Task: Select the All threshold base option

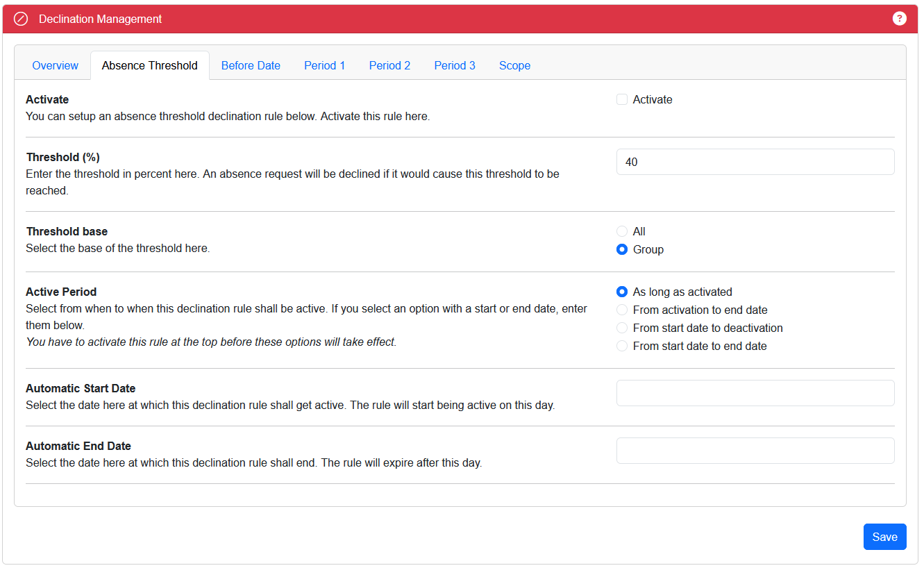Action: [x=622, y=231]
